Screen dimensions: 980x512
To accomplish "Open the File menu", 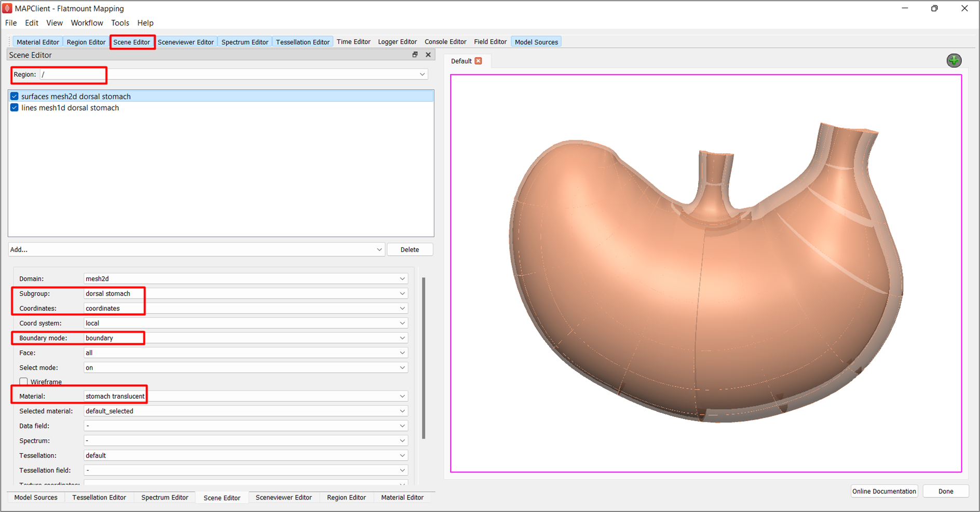I will coord(11,23).
